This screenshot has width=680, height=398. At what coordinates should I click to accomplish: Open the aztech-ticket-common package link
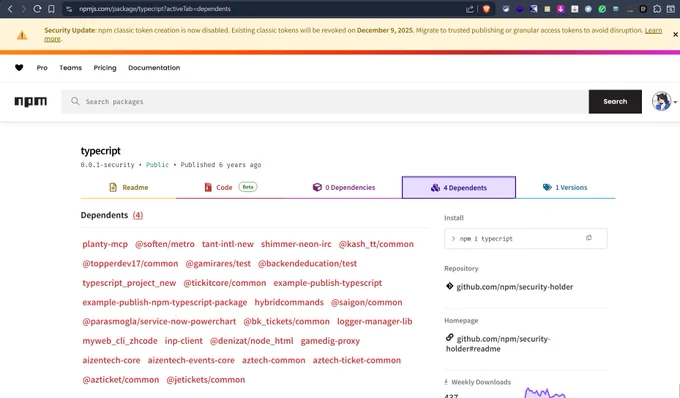(356, 360)
